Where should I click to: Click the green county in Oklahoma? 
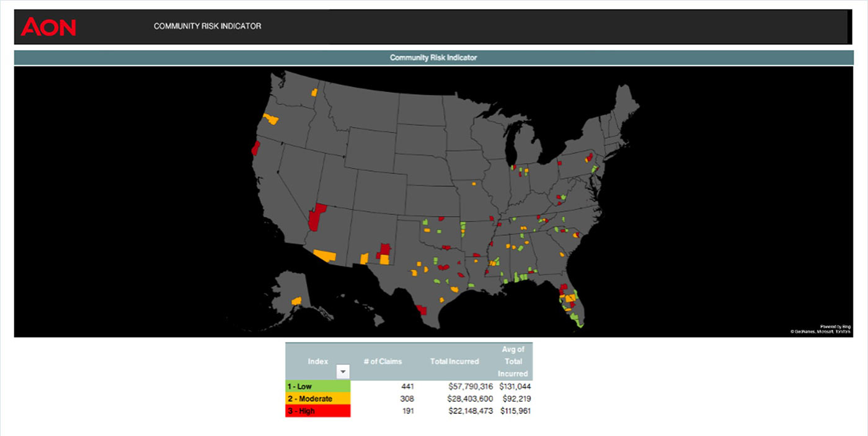439,231
